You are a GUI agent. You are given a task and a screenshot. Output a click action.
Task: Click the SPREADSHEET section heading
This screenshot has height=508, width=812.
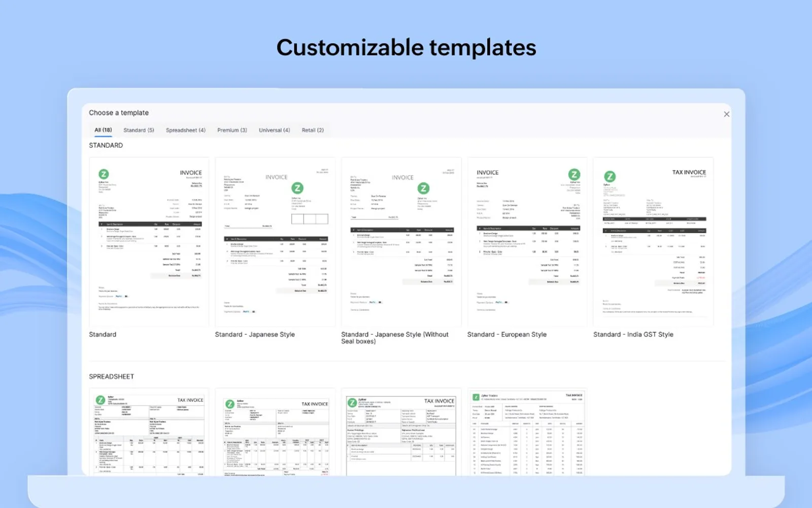pos(112,376)
